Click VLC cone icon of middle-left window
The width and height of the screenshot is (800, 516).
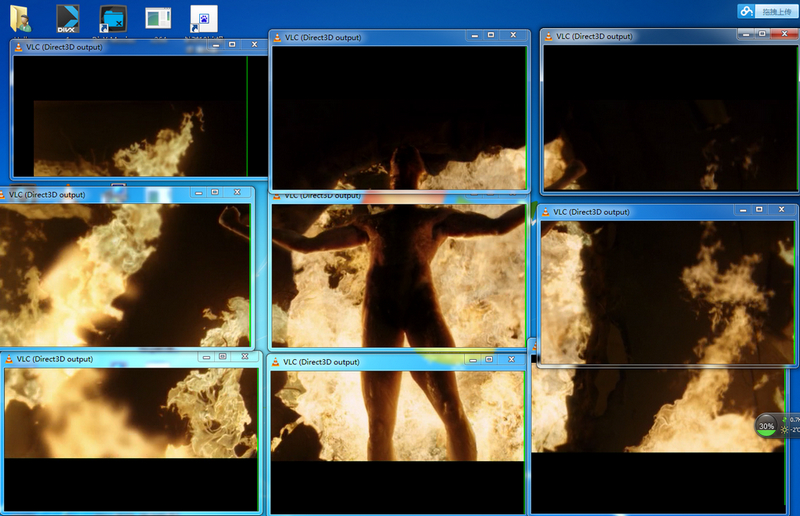pyautogui.click(x=2, y=194)
